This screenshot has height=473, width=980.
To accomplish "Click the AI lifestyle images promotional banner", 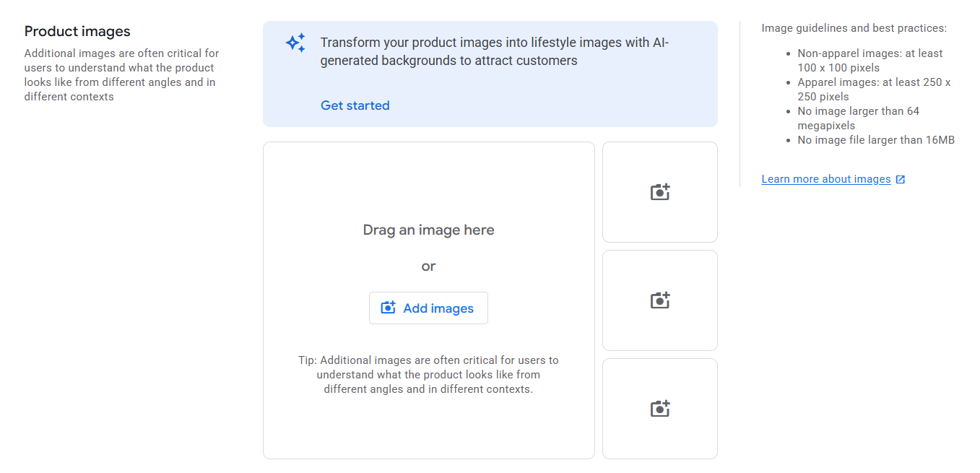I will (x=490, y=72).
